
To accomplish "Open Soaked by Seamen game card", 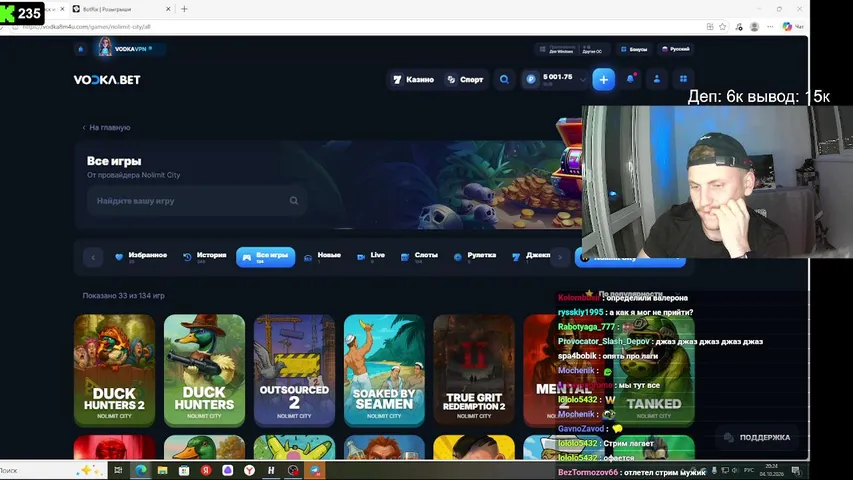I will coord(384,370).
